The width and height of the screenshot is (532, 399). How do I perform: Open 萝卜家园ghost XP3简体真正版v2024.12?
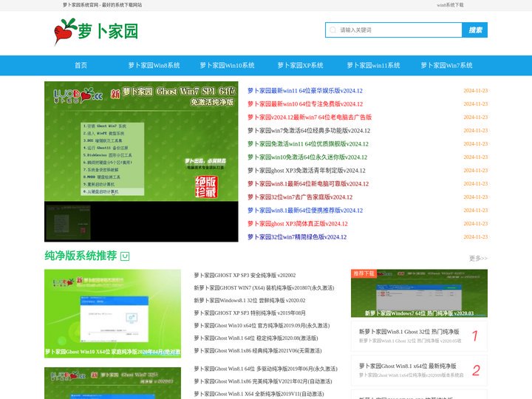tap(298, 224)
